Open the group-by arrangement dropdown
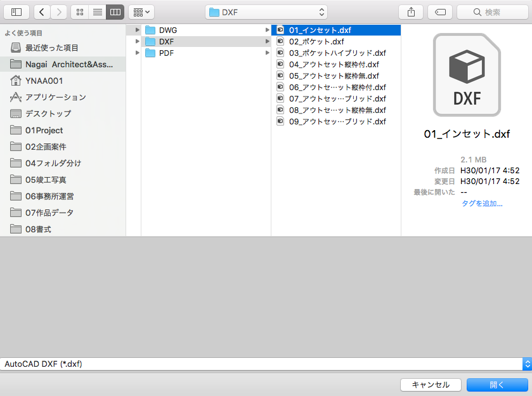Viewport: 532px width, 396px height. [x=141, y=12]
